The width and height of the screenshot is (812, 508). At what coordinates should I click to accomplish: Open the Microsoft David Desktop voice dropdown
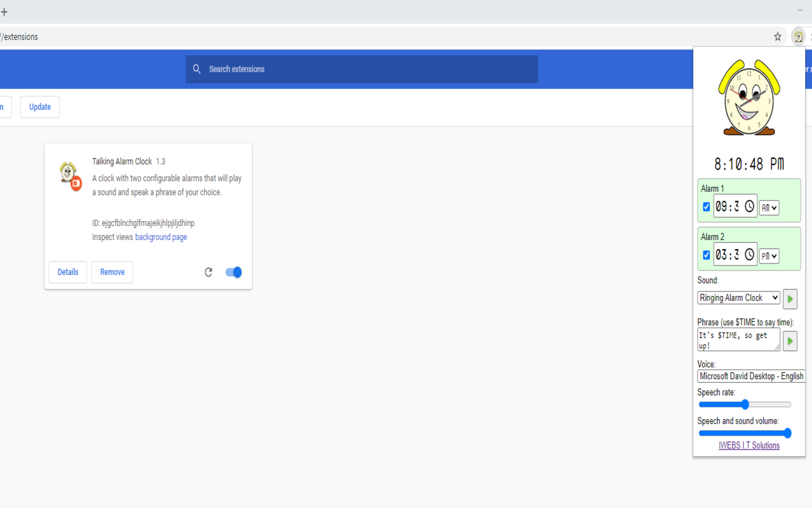(x=751, y=376)
